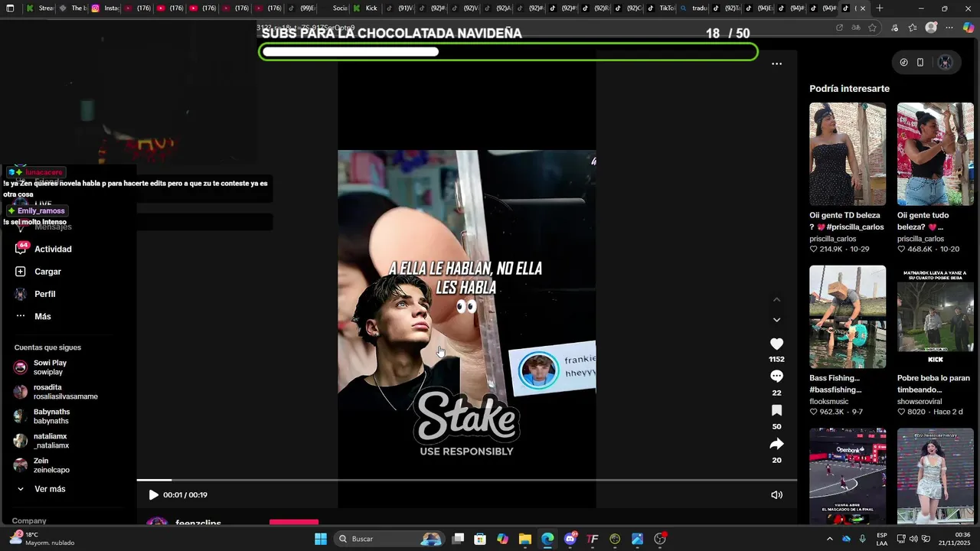Switch to the 'tradu' search tab

[x=693, y=8]
